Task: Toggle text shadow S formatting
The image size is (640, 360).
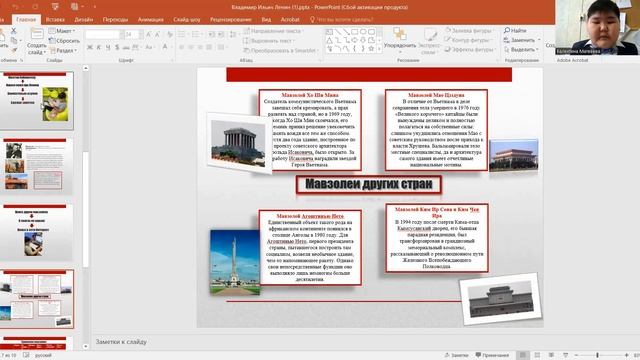Action: 117,47
